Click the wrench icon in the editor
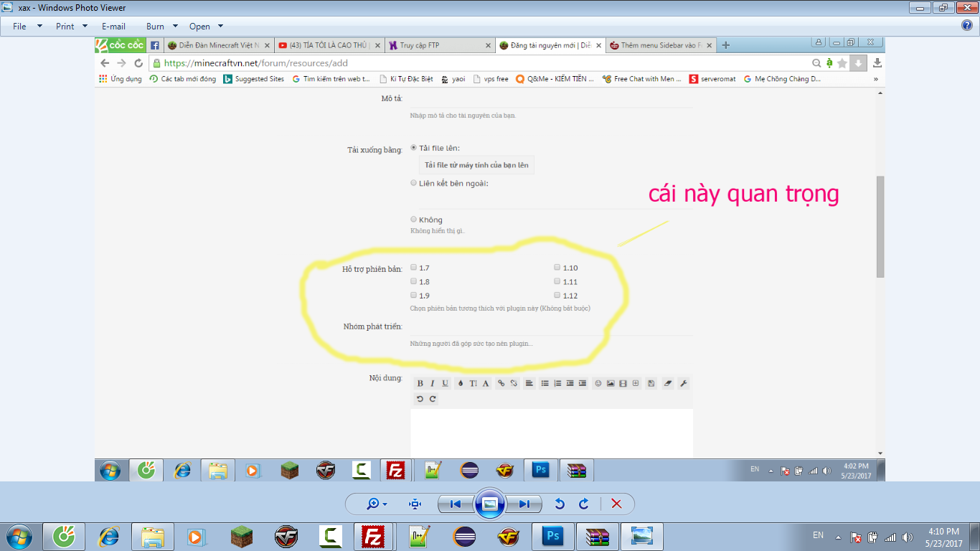The width and height of the screenshot is (980, 551). coord(684,383)
